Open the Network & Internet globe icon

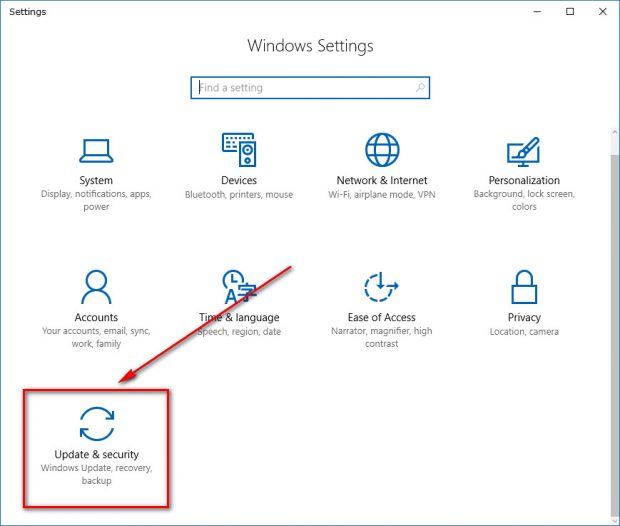[382, 150]
